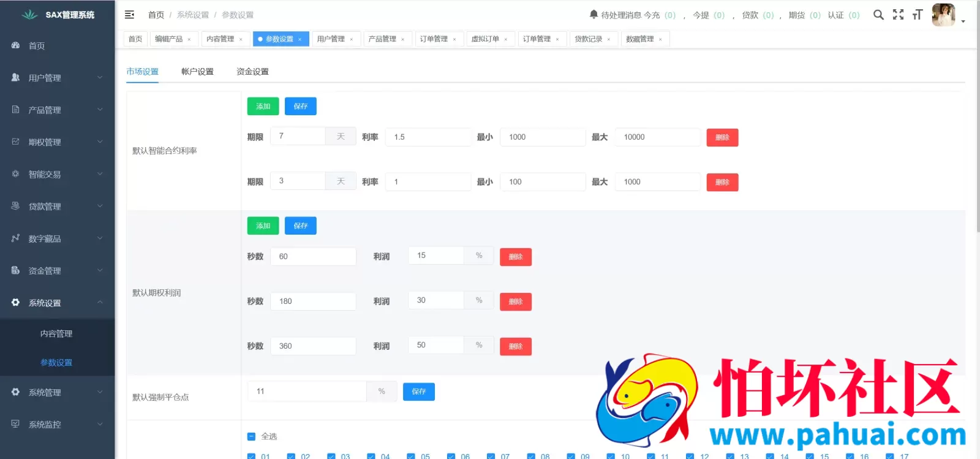This screenshot has width=980, height=459.
Task: Click the gear icon beside 系统管理
Action: (15, 392)
